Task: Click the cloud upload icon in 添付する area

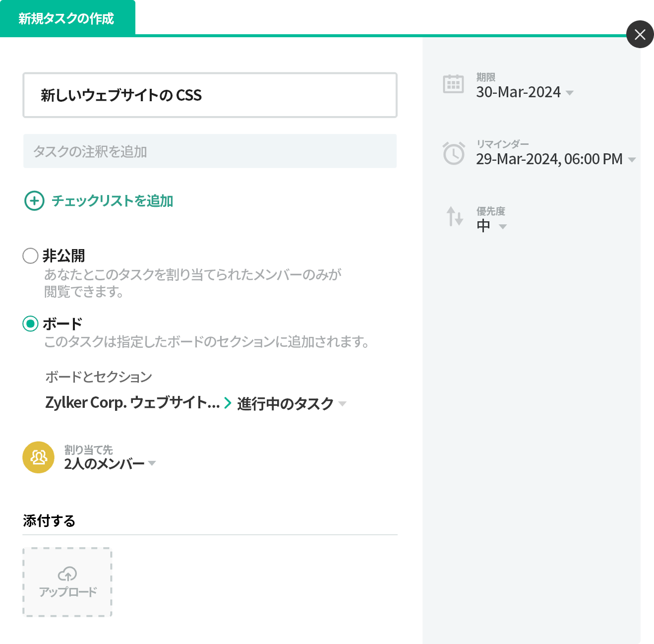Action: 67,574
